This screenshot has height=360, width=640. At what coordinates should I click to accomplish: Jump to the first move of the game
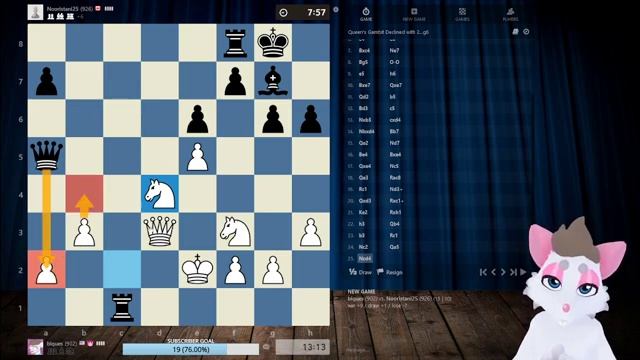[483, 272]
